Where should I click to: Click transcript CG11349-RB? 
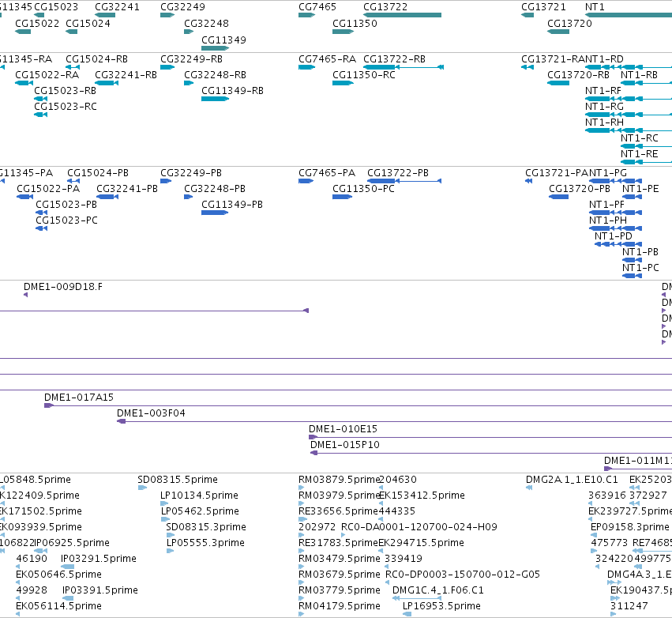[x=232, y=91]
